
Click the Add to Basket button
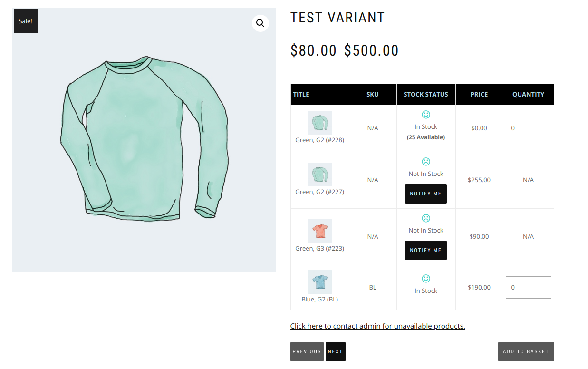point(526,351)
